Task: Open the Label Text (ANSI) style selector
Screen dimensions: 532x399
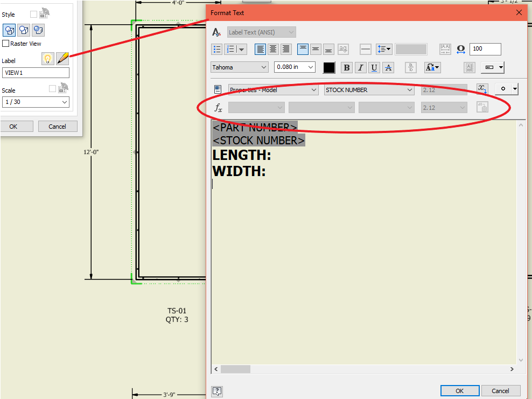Action: point(261,32)
